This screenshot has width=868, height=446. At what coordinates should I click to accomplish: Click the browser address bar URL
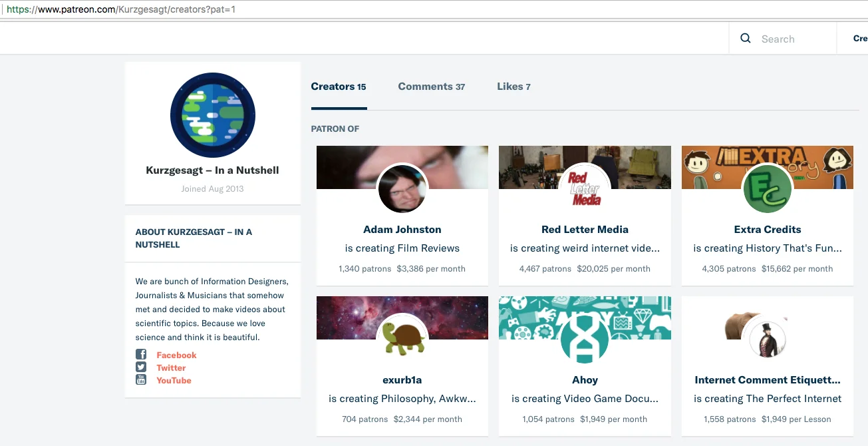click(x=121, y=10)
